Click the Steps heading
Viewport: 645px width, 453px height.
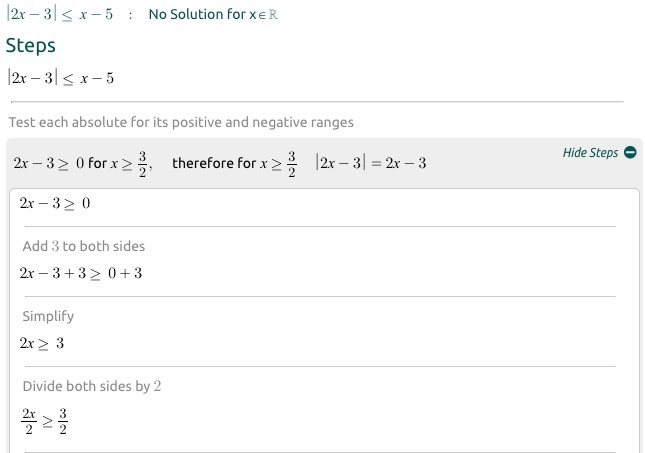[31, 46]
